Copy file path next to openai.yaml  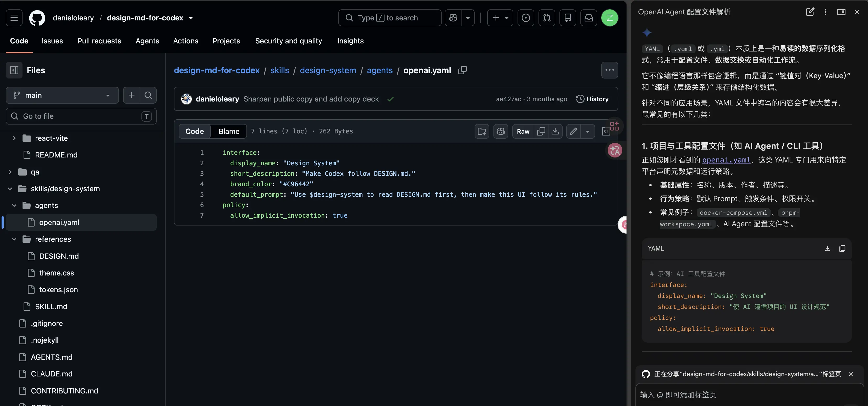click(x=463, y=70)
